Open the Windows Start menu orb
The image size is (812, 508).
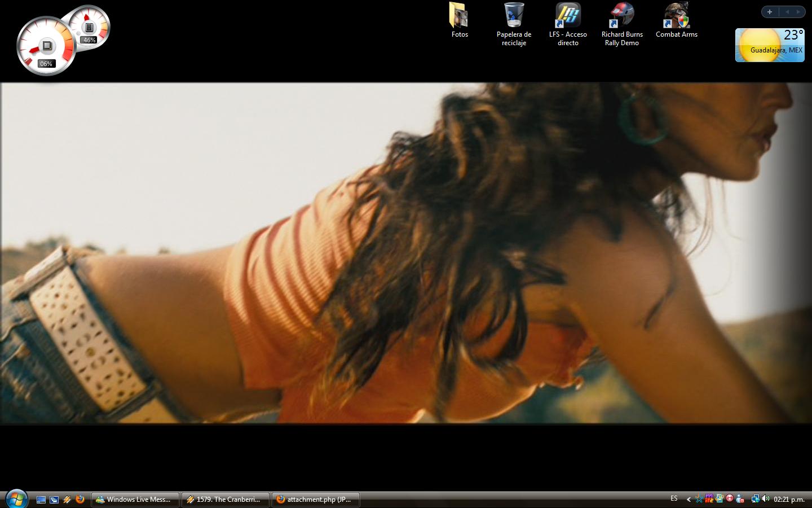tap(16, 499)
